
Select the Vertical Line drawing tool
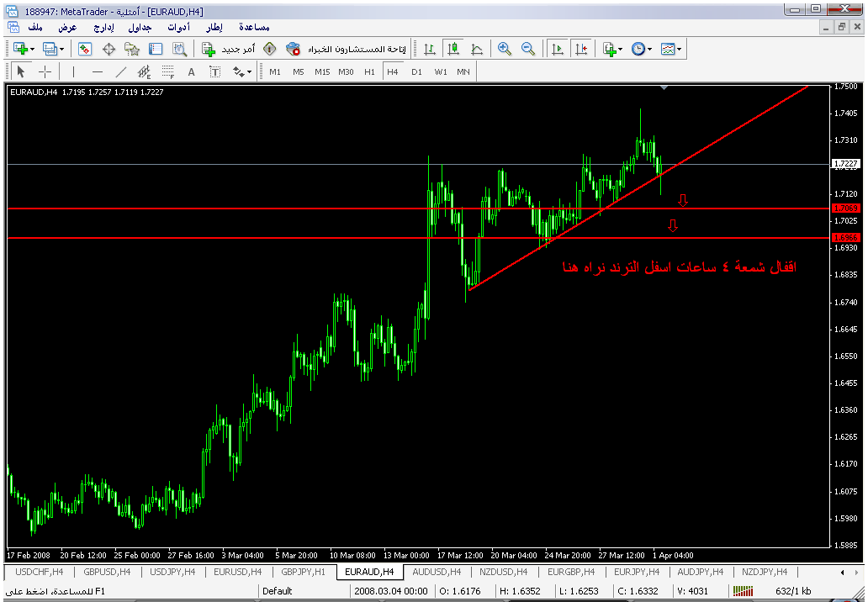pyautogui.click(x=73, y=71)
